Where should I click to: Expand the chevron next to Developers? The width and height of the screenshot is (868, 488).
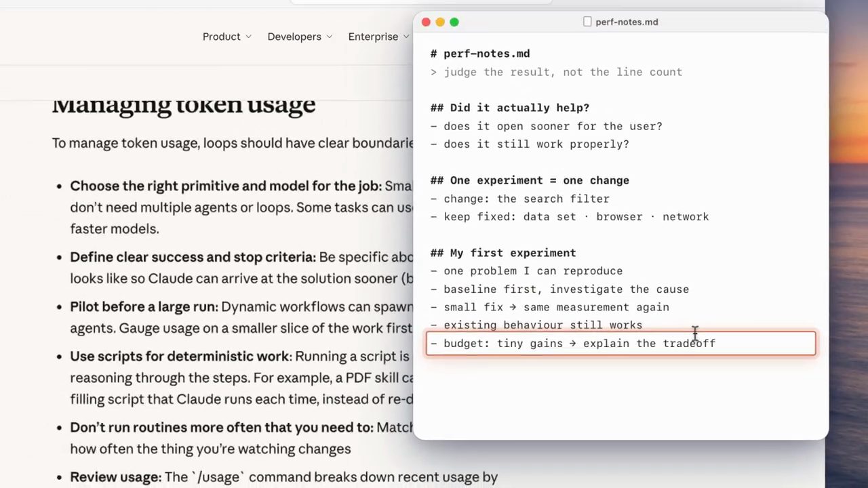(x=329, y=37)
